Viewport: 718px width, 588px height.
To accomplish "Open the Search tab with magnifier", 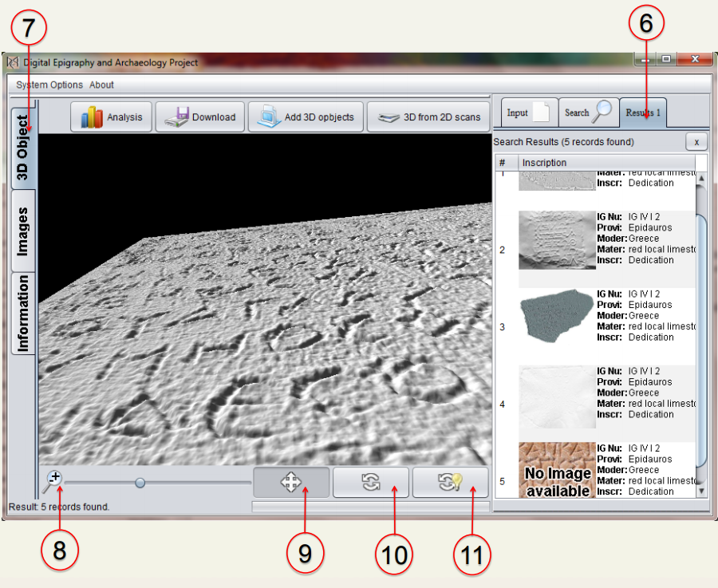I will [x=589, y=112].
